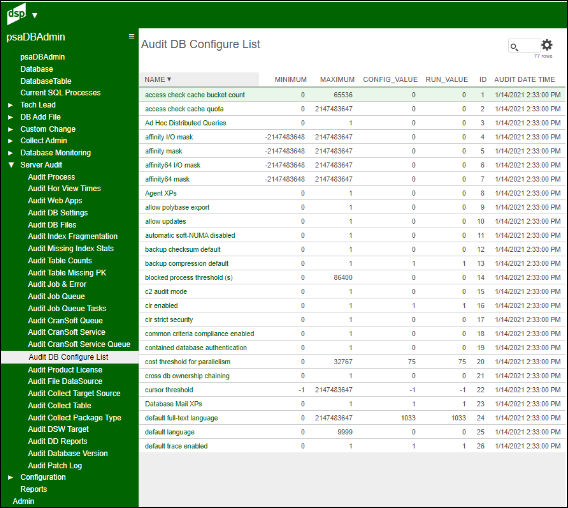Open the Reports sidebar link

pyautogui.click(x=34, y=489)
